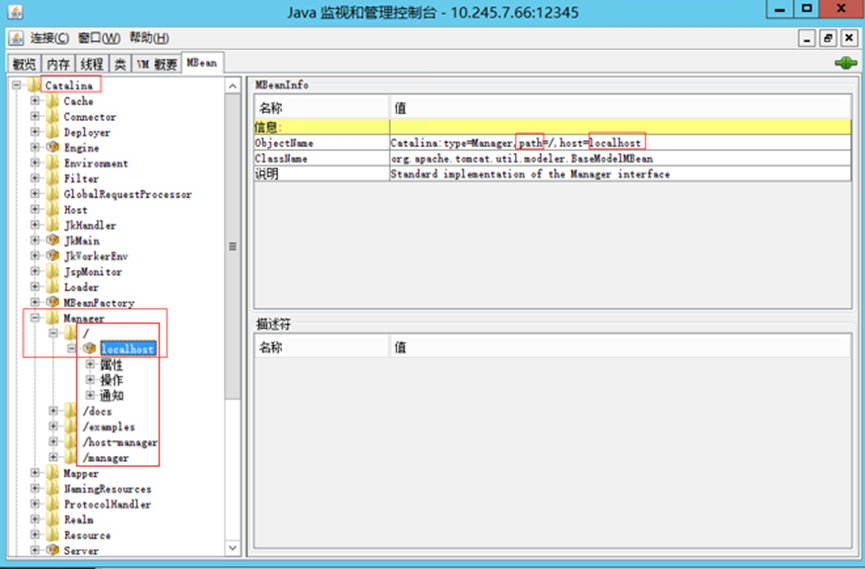Click the tree scrollbar down arrow

233,548
